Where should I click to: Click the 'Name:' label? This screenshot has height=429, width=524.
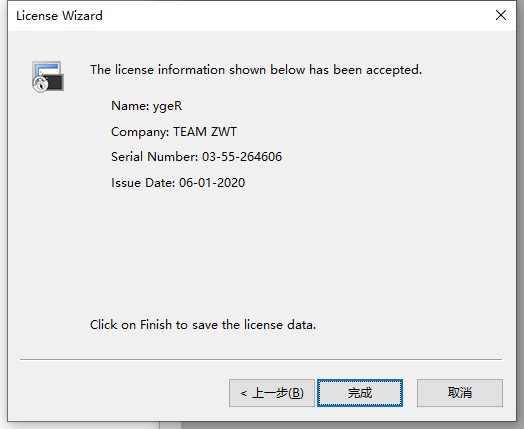(130, 106)
